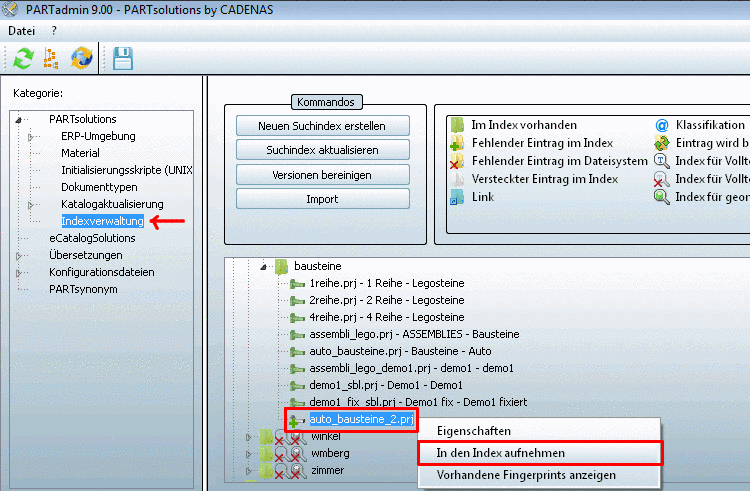
Task: Click the part icon beside auto_bausteine.prj
Action: coord(297,351)
